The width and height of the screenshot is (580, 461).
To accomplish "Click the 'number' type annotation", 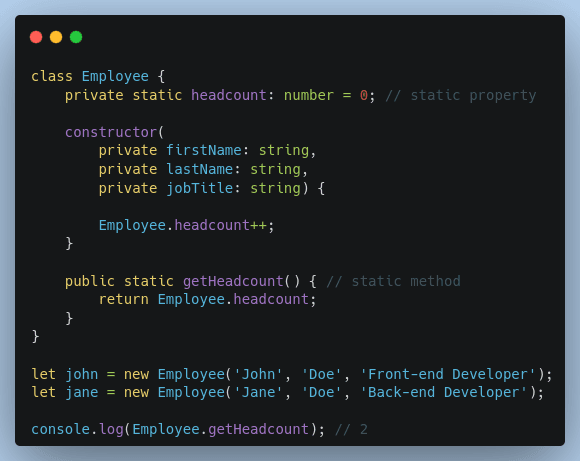I will point(309,95).
